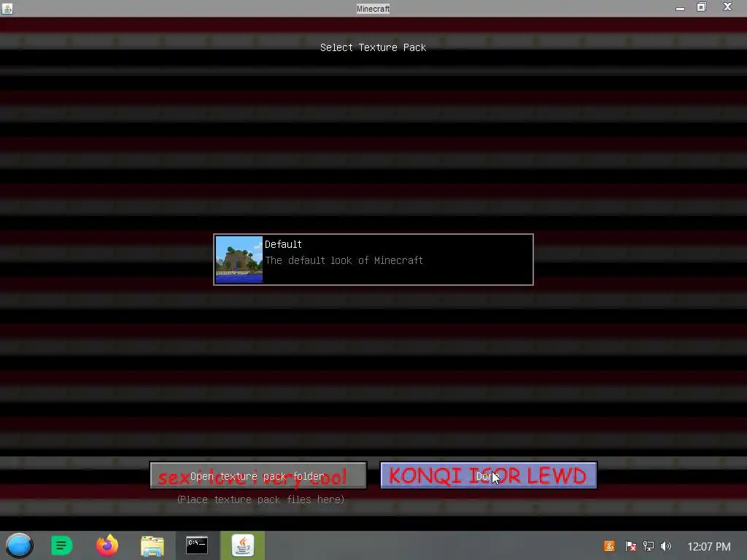The width and height of the screenshot is (747, 560).
Task: Open Firefox from the taskbar
Action: pos(107,545)
